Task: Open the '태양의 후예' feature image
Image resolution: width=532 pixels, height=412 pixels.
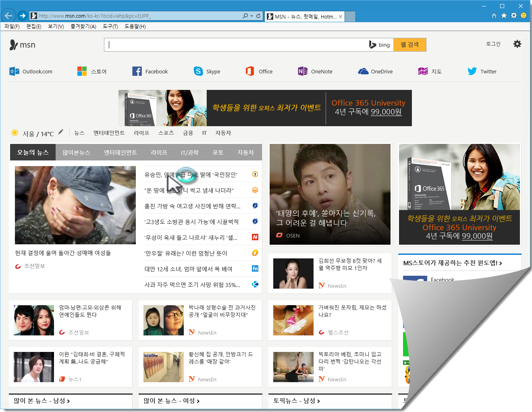Action: tap(330, 194)
